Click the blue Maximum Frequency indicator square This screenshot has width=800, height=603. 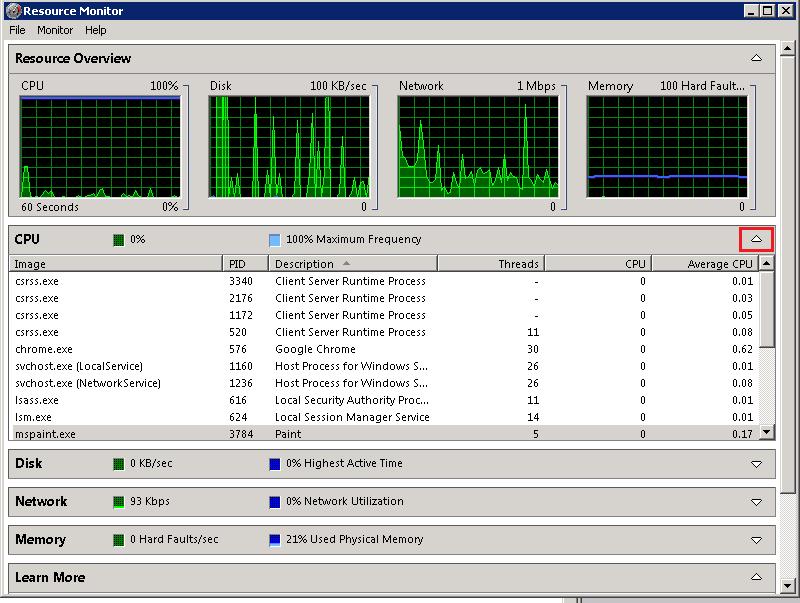pos(274,240)
